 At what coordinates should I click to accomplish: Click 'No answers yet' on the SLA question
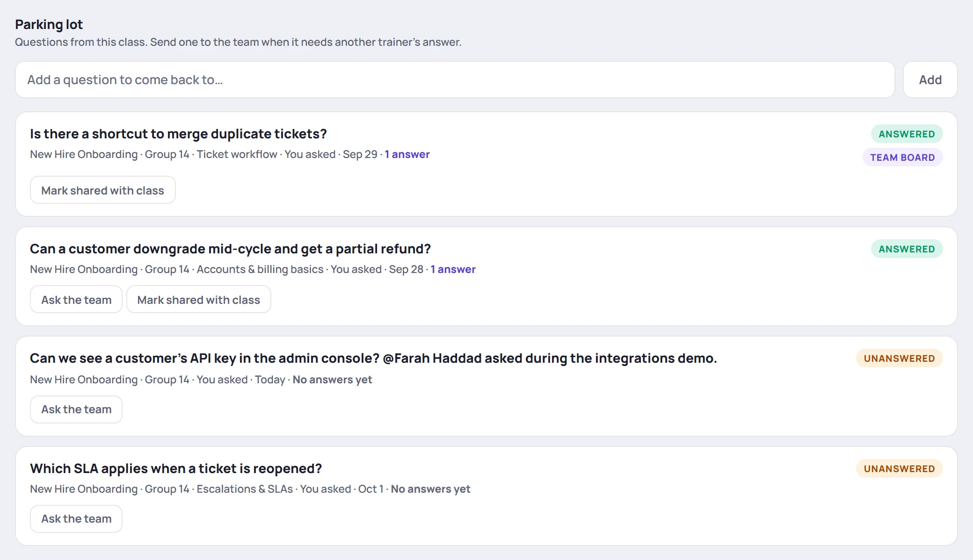click(430, 489)
